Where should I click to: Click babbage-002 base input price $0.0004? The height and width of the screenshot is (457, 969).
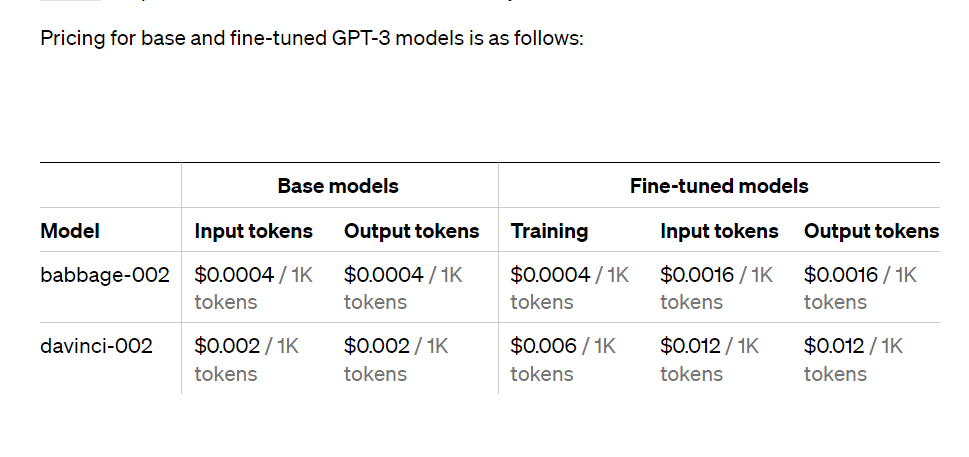coord(234,275)
